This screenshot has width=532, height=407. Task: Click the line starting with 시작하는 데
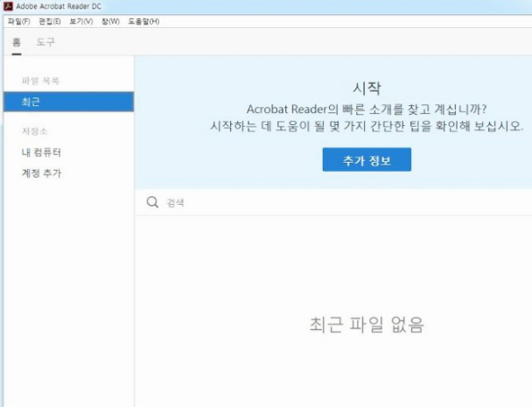coord(367,126)
